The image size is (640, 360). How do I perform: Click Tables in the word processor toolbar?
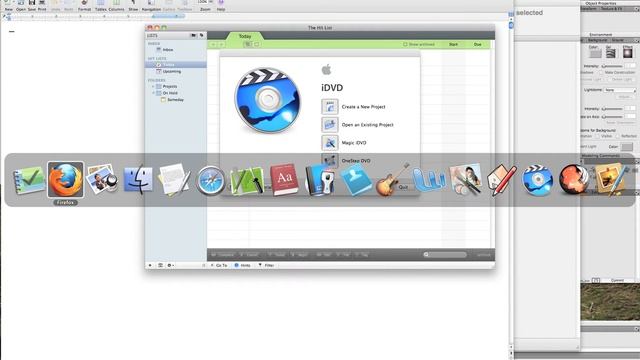(100, 6)
